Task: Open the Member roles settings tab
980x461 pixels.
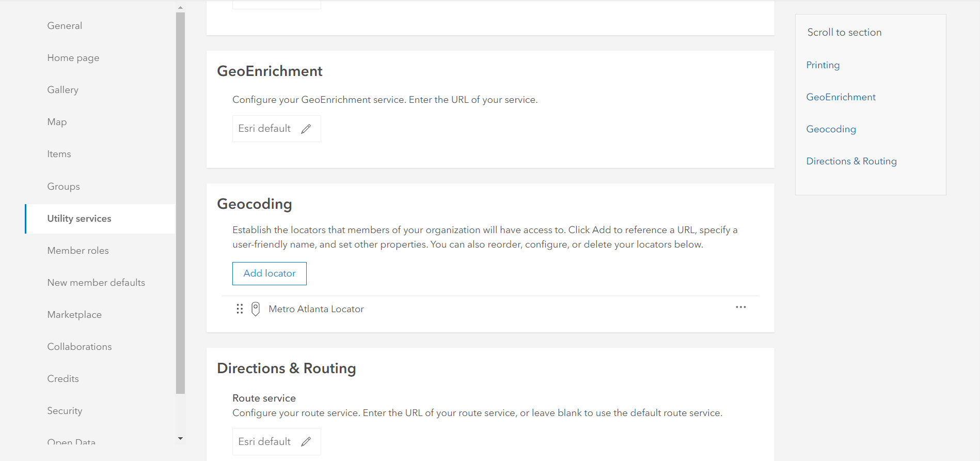Action: coord(78,251)
